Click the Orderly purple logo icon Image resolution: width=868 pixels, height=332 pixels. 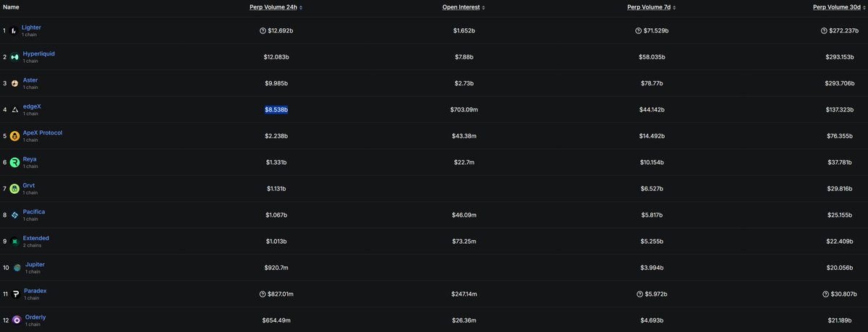[16, 320]
